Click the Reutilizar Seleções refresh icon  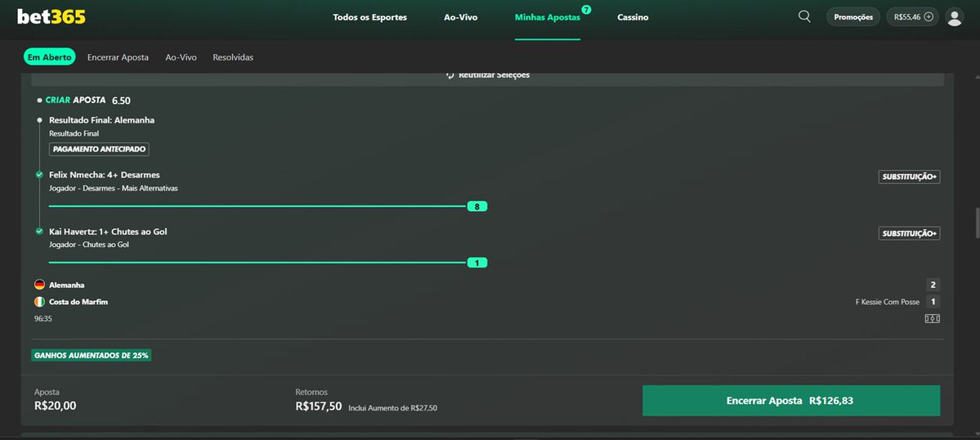coord(450,75)
